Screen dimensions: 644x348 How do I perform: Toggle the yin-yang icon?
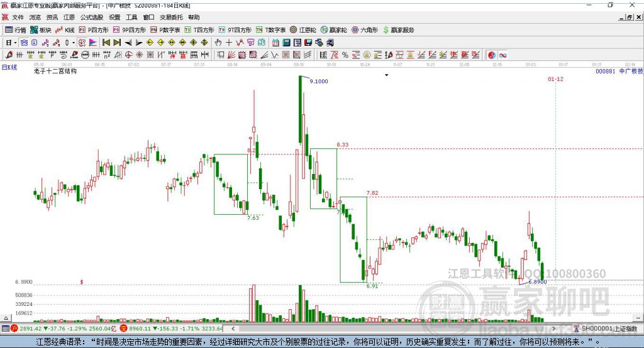(x=492, y=55)
